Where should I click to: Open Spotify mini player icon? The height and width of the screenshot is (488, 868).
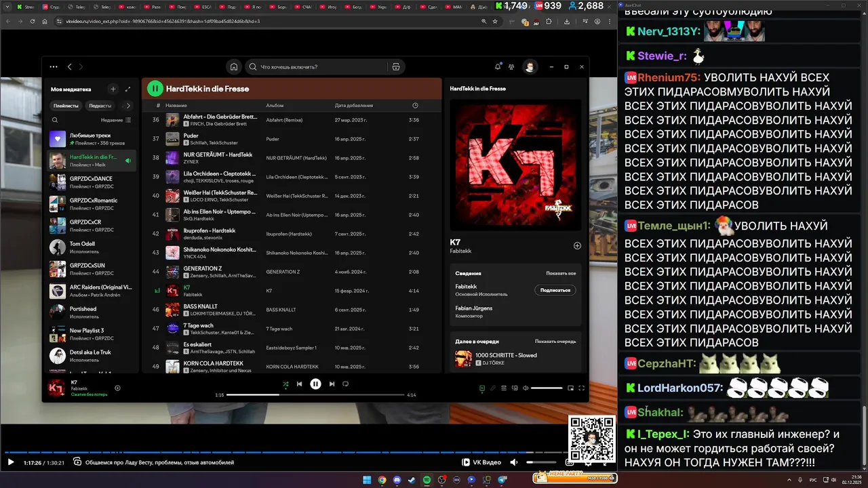coord(570,388)
